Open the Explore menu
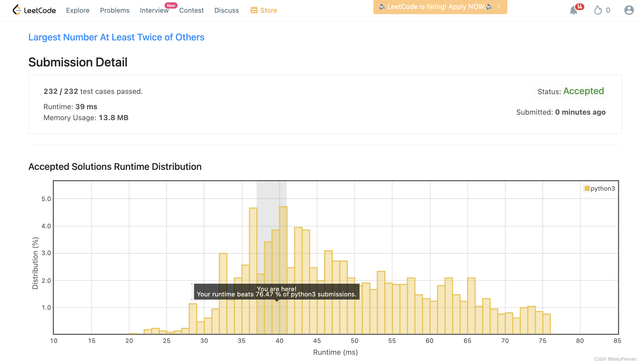 click(x=78, y=10)
